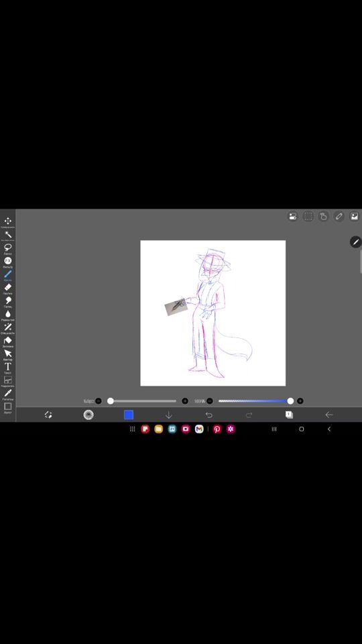Viewport: 362px width, 644px height.
Task: Select the Eraser tool
Action: (x=8, y=287)
